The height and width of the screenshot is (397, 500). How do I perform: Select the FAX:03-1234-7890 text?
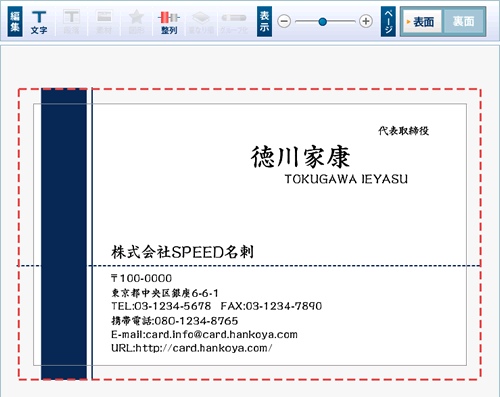tap(271, 306)
